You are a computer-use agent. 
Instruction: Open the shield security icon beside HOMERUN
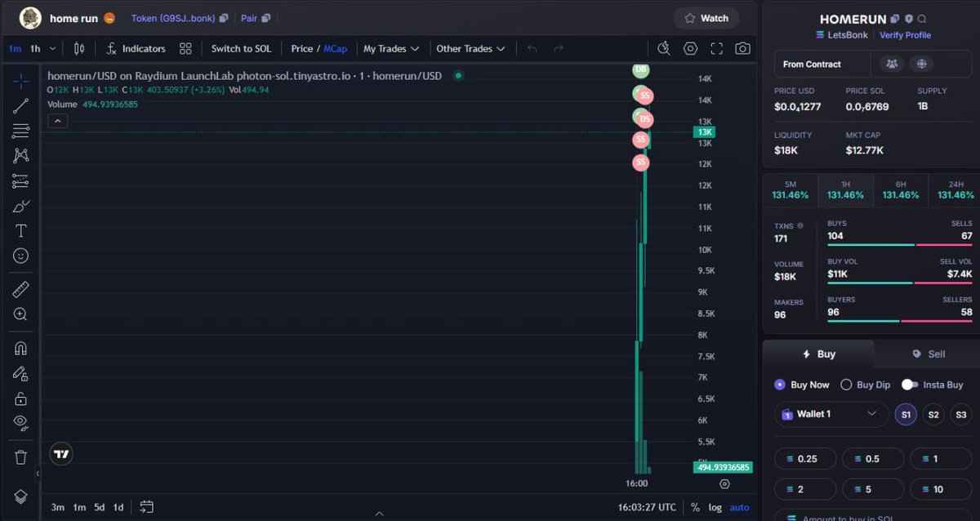click(909, 19)
